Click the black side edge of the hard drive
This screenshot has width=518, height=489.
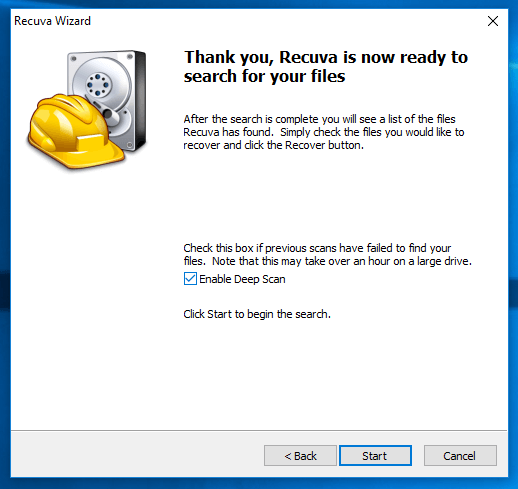pyautogui.click(x=141, y=100)
